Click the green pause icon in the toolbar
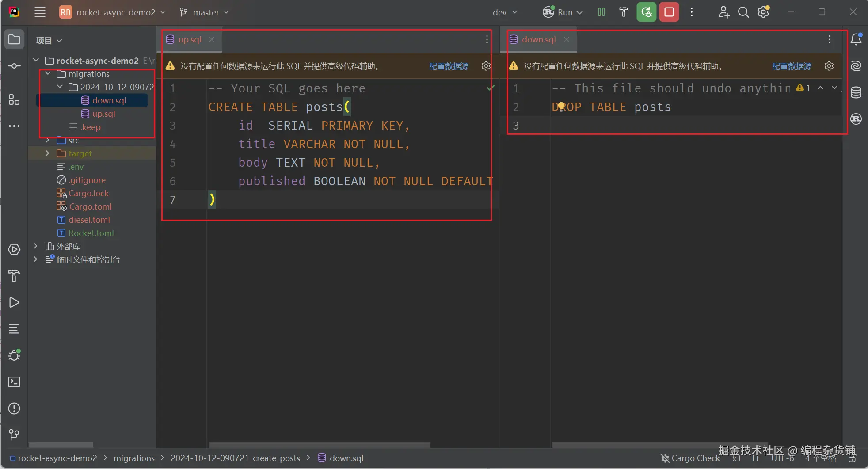This screenshot has height=469, width=868. (602, 12)
